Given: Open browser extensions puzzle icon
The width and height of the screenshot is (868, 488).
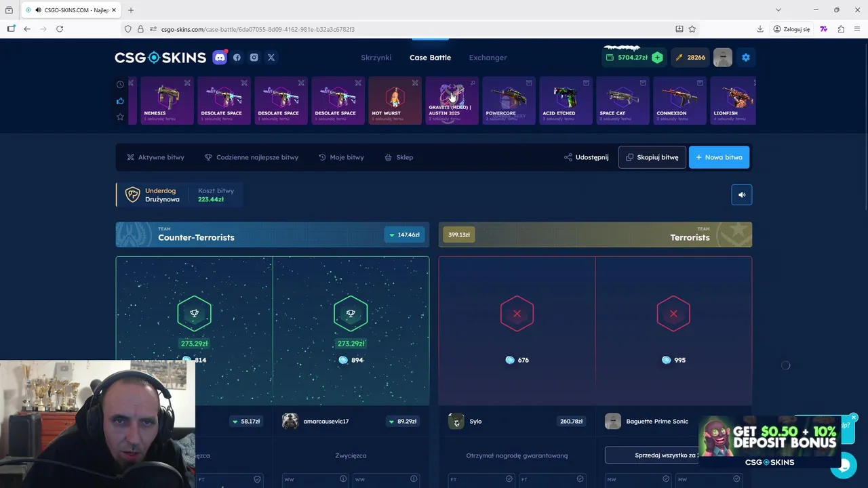Looking at the screenshot, I should (x=841, y=29).
